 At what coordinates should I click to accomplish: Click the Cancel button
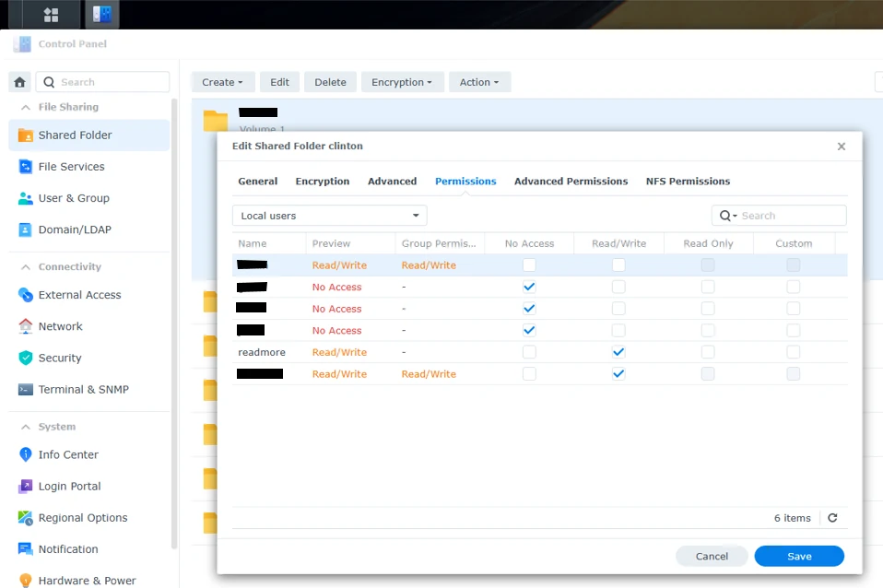[712, 557]
